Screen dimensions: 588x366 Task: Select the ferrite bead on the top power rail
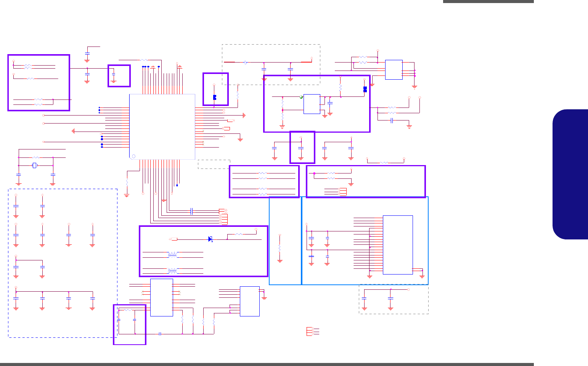click(245, 62)
